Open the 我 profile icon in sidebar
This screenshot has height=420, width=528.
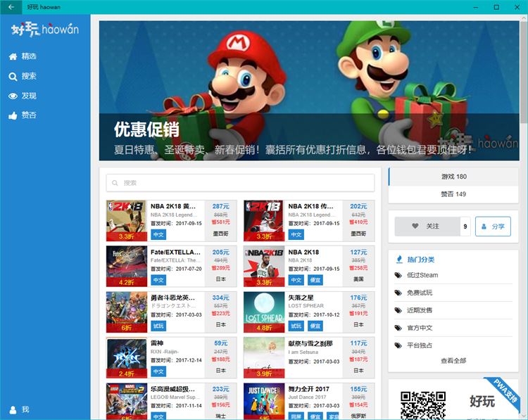point(13,409)
